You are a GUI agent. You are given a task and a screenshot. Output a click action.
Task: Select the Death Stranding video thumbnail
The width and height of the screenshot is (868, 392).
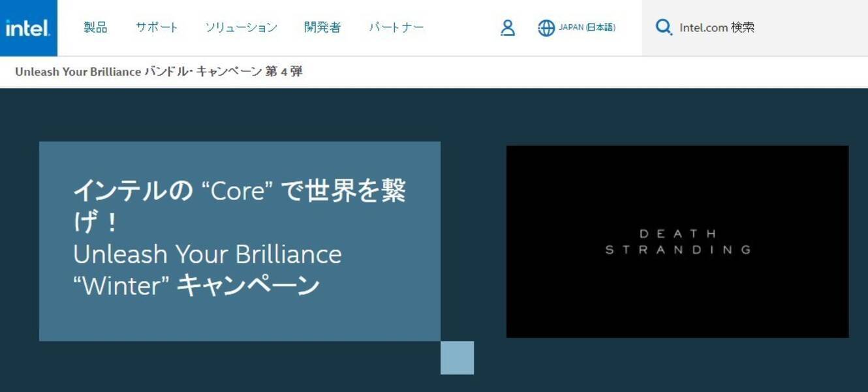coord(679,241)
